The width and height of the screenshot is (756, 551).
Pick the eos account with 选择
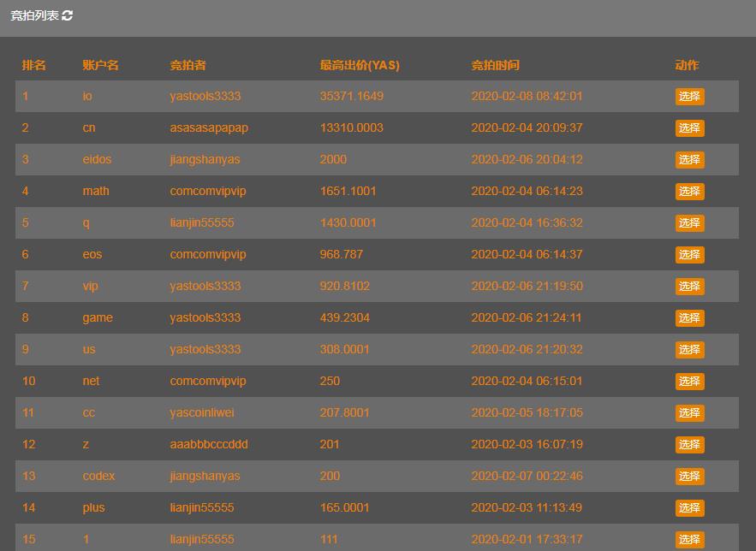tap(689, 255)
